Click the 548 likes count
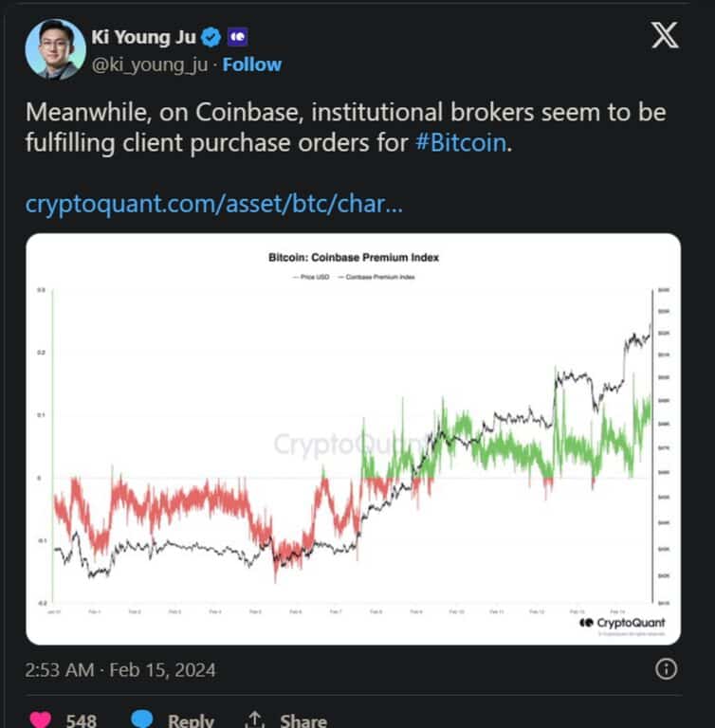This screenshot has height=728, width=715. coord(82,720)
